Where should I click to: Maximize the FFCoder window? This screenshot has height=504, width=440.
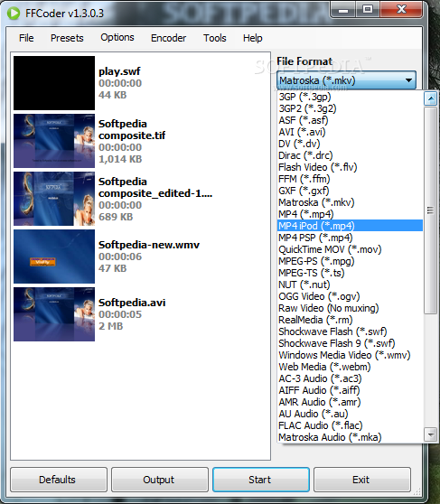coord(368,10)
